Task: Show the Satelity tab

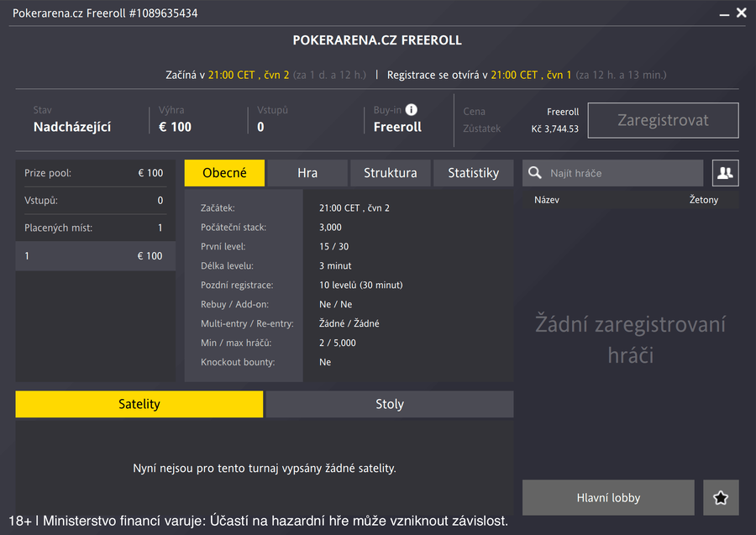Action: [x=139, y=404]
